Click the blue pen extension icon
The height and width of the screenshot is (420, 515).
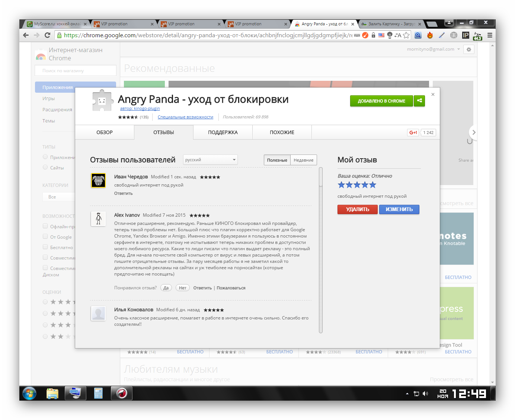pyautogui.click(x=442, y=35)
